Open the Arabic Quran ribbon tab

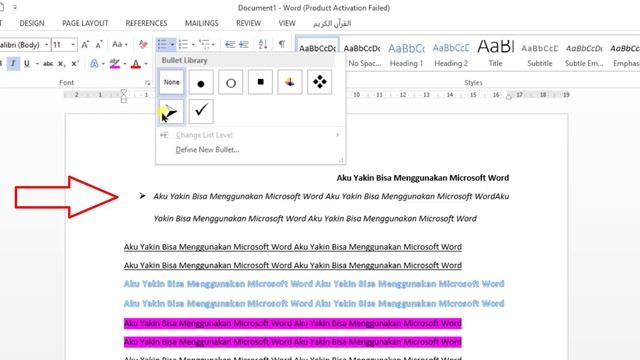332,23
